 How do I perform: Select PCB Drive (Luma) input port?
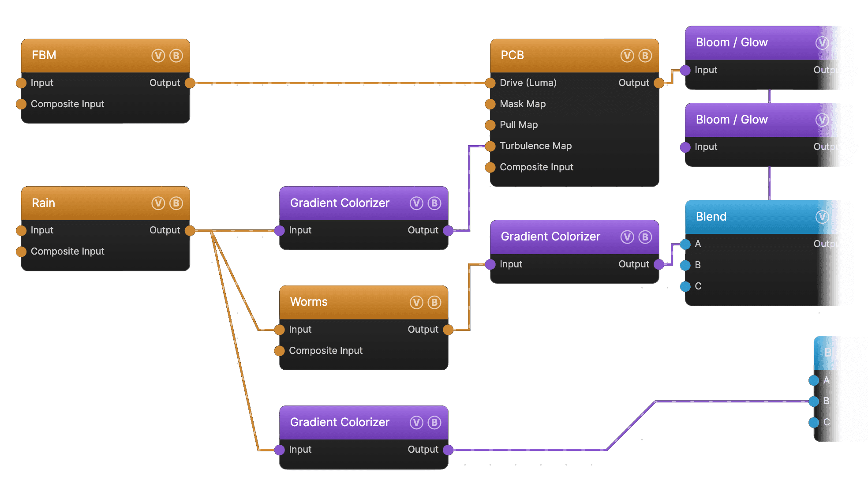(490, 83)
